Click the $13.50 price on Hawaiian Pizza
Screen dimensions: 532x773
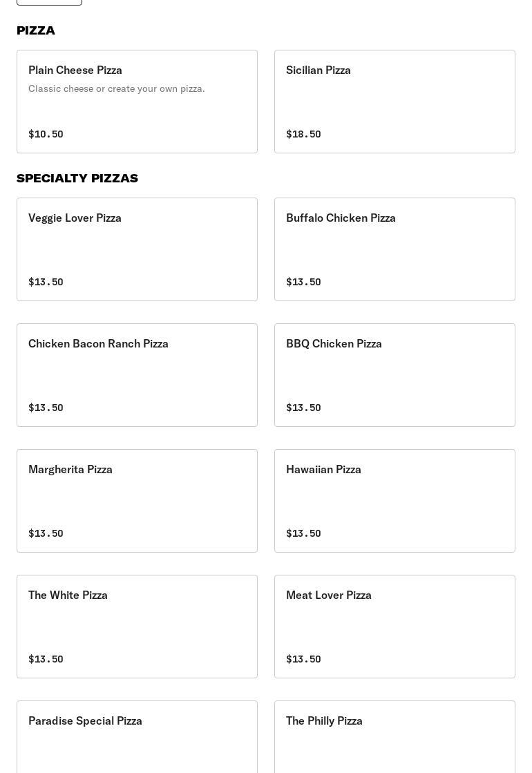[303, 533]
